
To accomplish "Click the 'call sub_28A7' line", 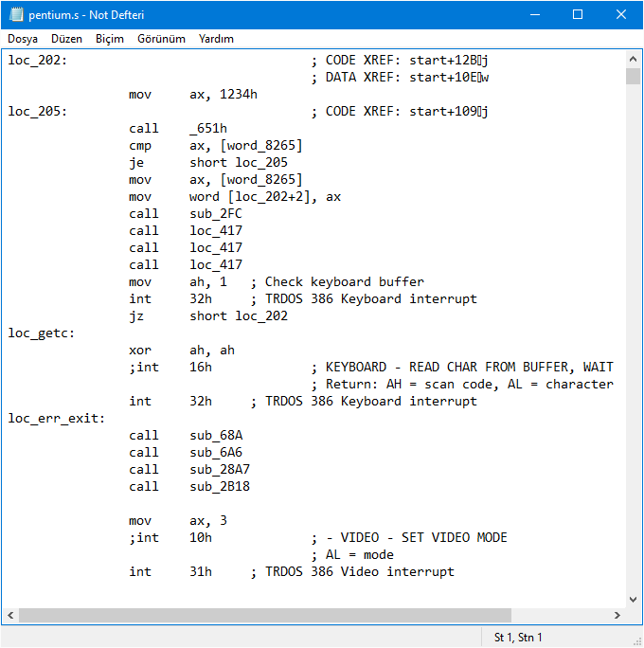I will coord(189,470).
